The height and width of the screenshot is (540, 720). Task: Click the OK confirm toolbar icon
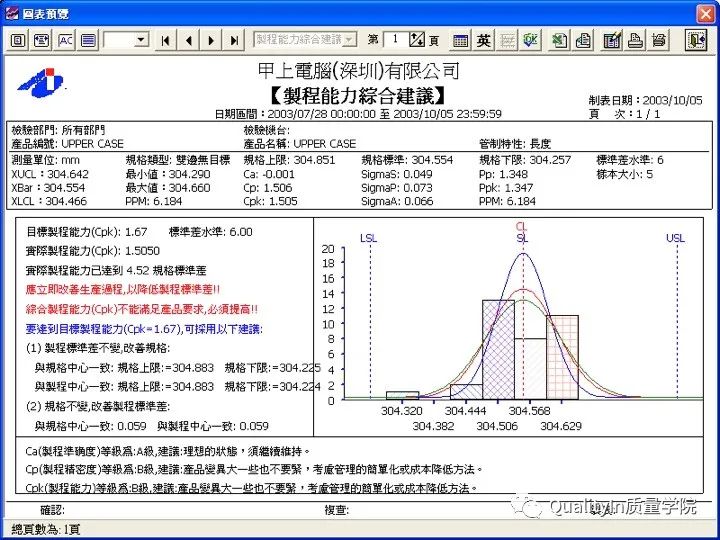530,40
